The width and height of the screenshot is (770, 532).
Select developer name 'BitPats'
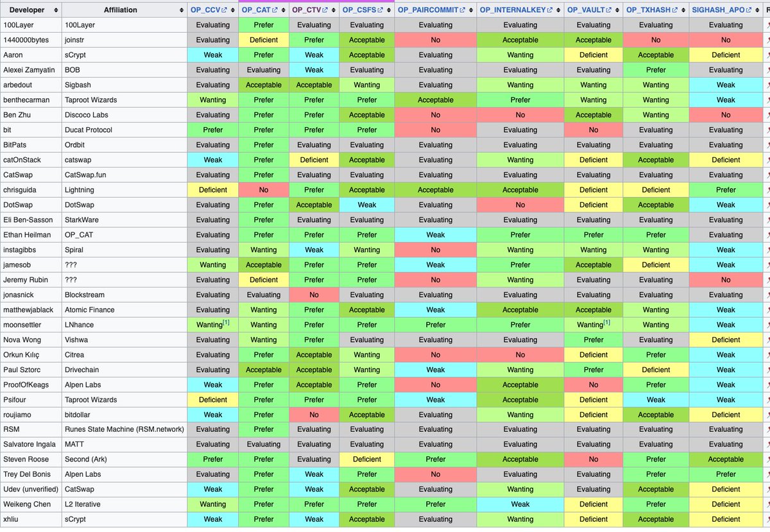point(15,145)
